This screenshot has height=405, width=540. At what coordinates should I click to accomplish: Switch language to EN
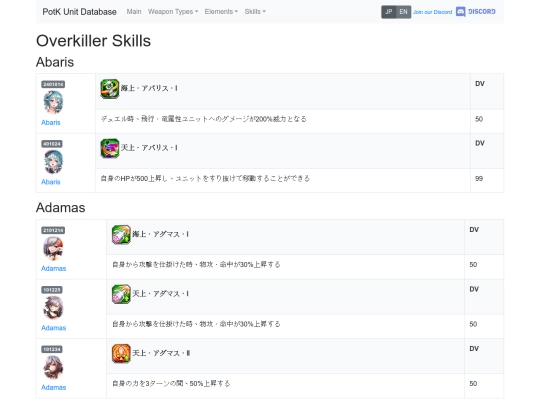point(403,12)
